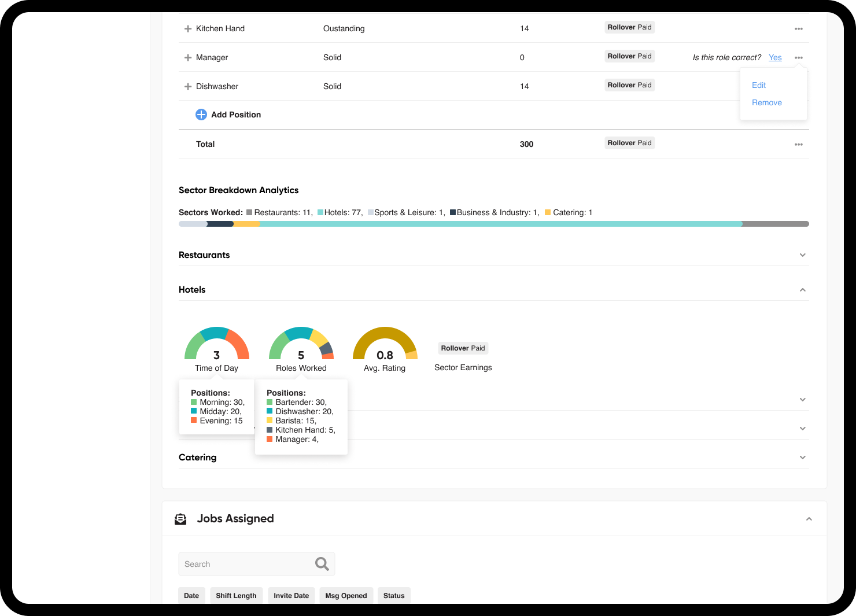Viewport: 856px width, 616px height.
Task: Click the yellow Catering legend swatch
Action: pos(548,212)
